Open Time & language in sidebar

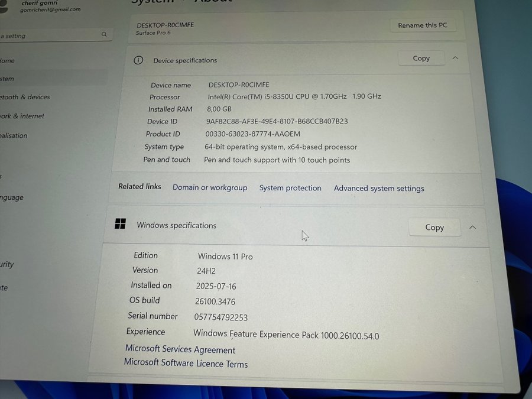12,197
